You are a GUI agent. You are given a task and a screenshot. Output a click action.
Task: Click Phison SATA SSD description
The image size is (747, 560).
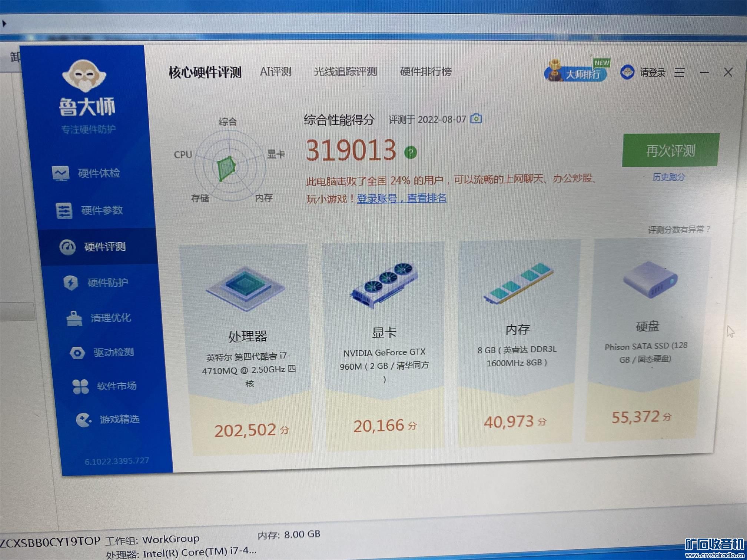646,352
